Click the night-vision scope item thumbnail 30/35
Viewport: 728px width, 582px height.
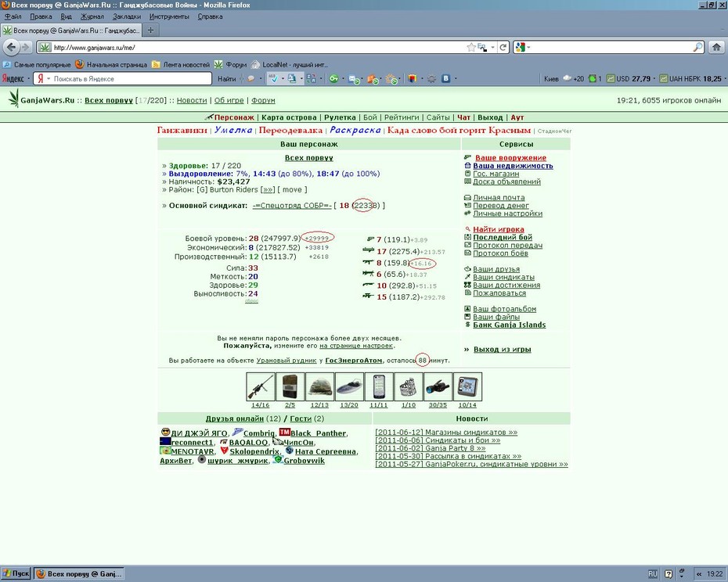coord(438,386)
